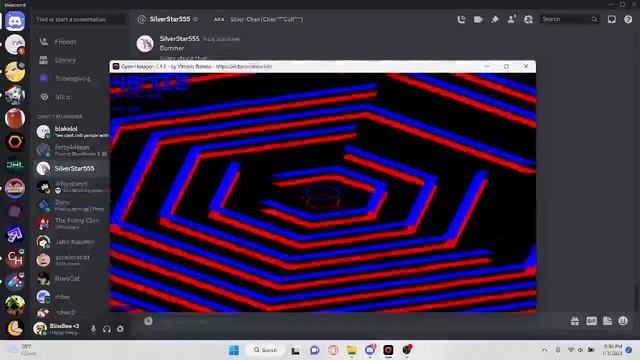Toggle headphone deafen in user panel
The image size is (640, 360).
click(107, 329)
